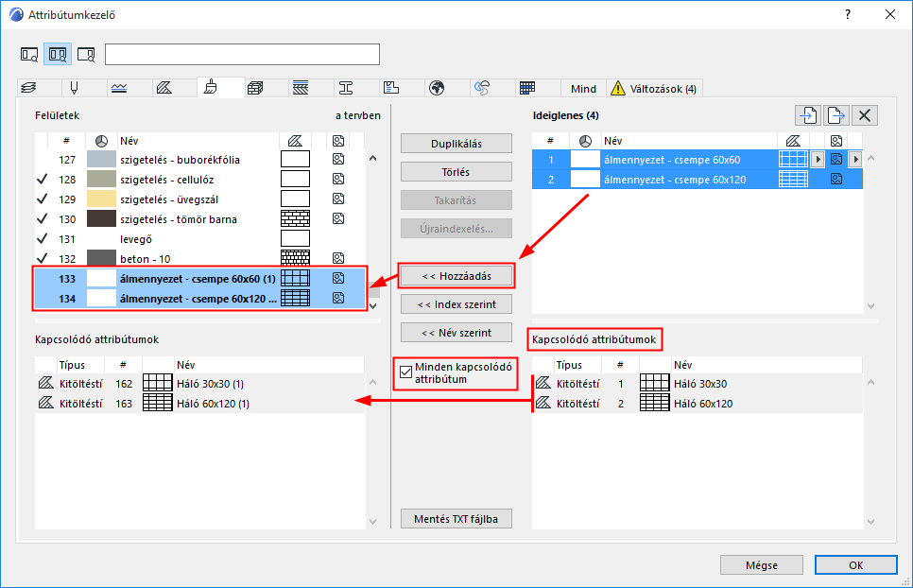Image resolution: width=913 pixels, height=588 pixels.
Task: Click texture icon of szigetelés - buborékfólia
Action: (x=338, y=159)
